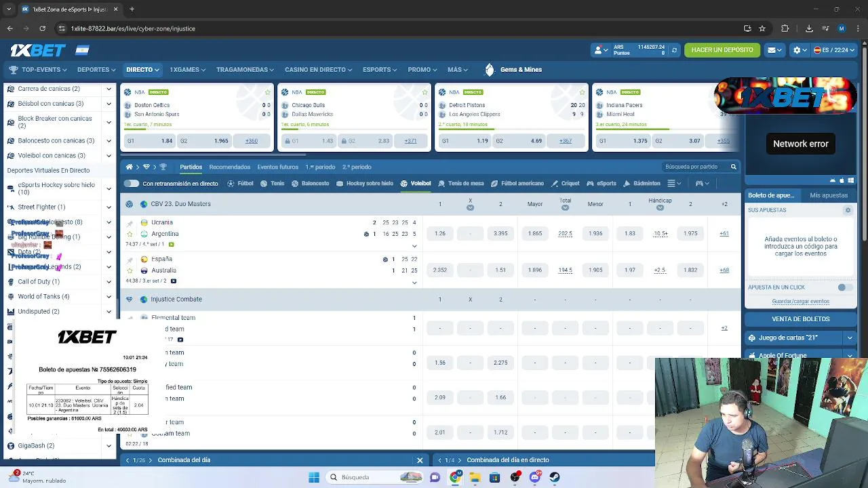Select the Hockey sobre hielo sport filter
This screenshot has height=488, width=868.
pos(364,184)
